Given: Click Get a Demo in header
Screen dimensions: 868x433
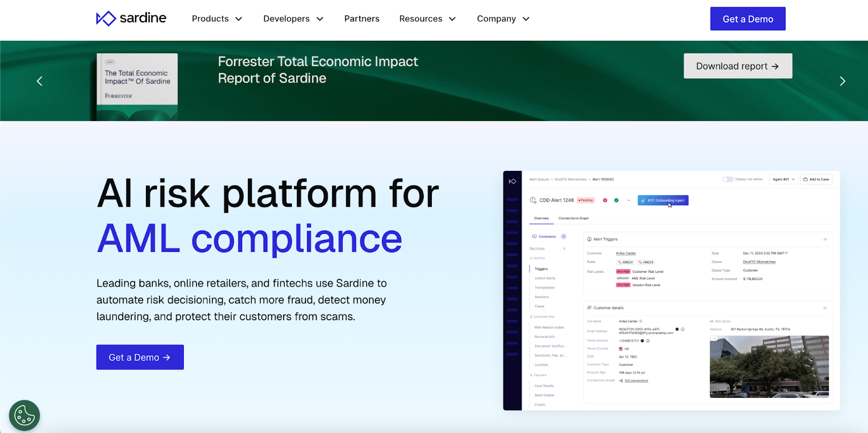Looking at the screenshot, I should 748,18.
